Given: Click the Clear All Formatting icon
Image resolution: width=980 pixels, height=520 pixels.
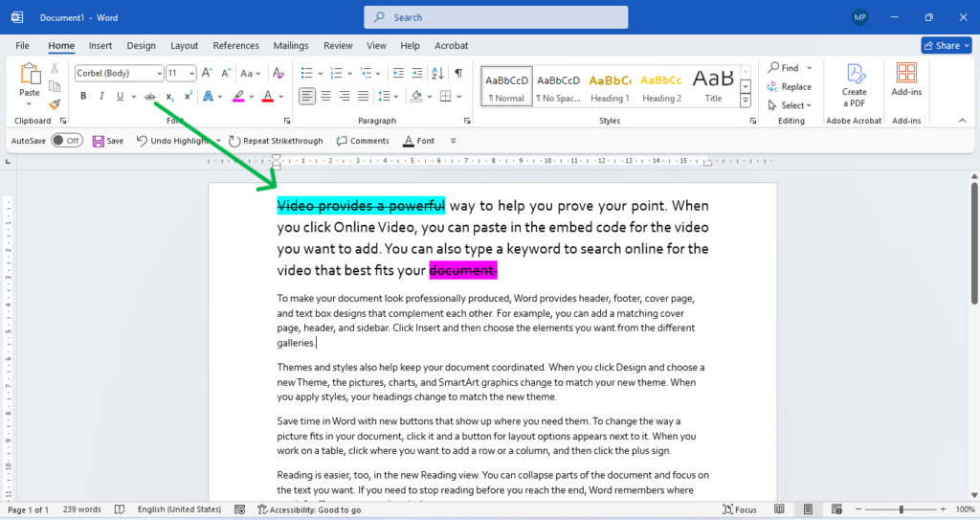Looking at the screenshot, I should point(278,73).
